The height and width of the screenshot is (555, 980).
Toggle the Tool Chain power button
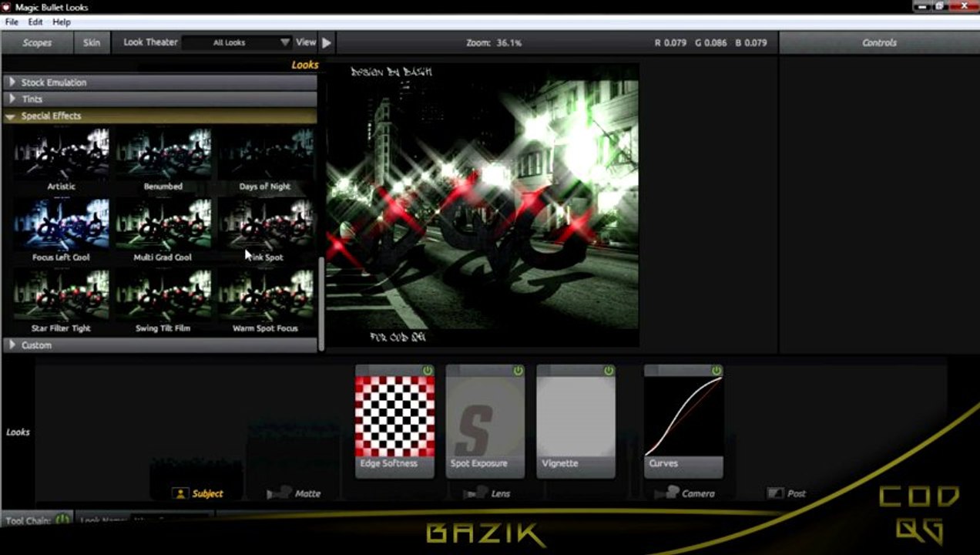tap(62, 520)
